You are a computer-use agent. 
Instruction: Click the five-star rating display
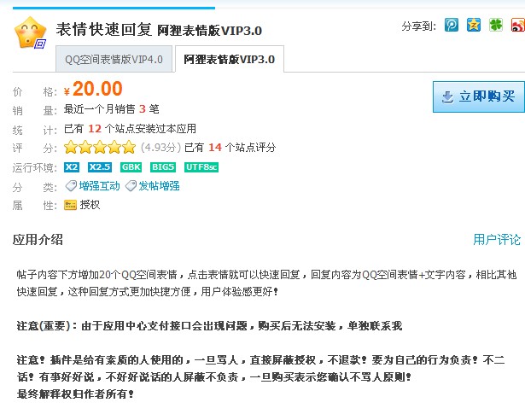[x=100, y=148]
